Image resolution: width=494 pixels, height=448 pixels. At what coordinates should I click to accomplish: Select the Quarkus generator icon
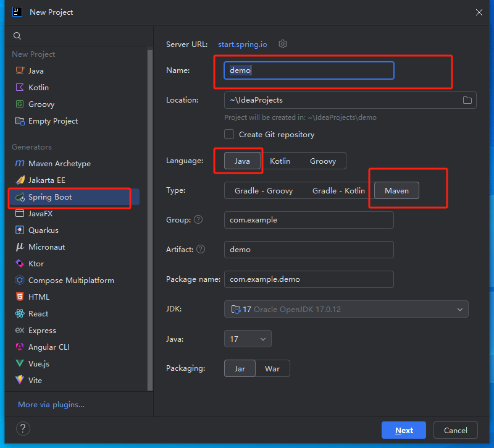click(x=20, y=230)
